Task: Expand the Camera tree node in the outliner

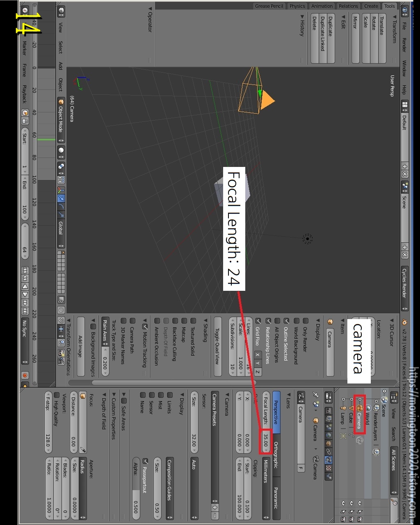Action: (360, 399)
